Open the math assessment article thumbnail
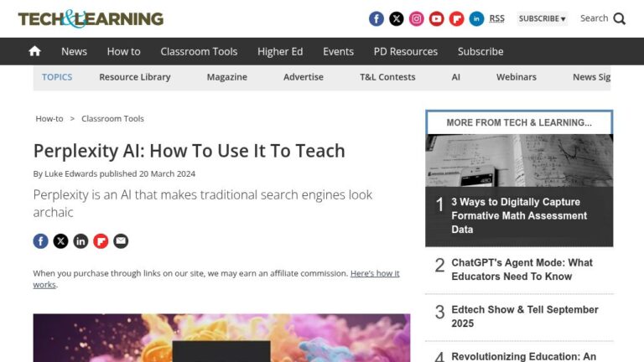Image resolution: width=644 pixels, height=362 pixels. click(x=519, y=161)
